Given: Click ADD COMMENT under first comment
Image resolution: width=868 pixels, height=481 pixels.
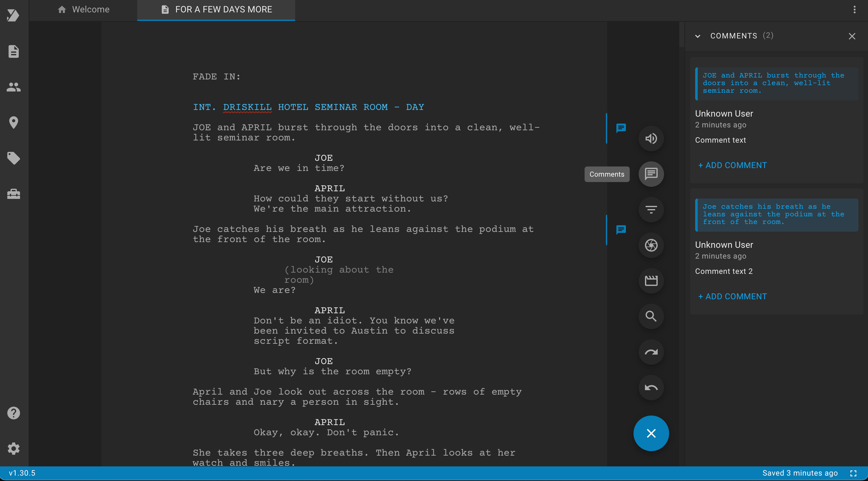Looking at the screenshot, I should point(732,166).
